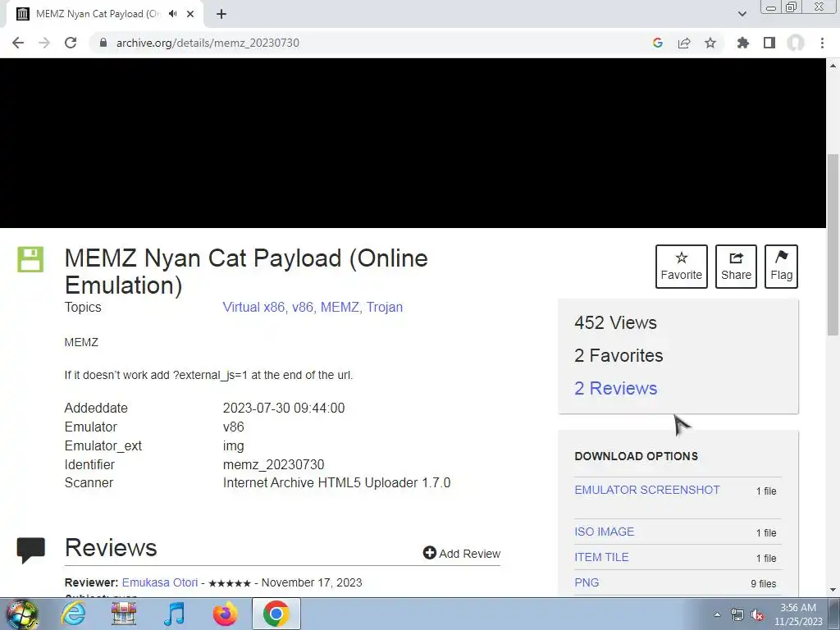This screenshot has height=630, width=840.
Task: Download the ITEM TILE option
Action: tap(601, 557)
